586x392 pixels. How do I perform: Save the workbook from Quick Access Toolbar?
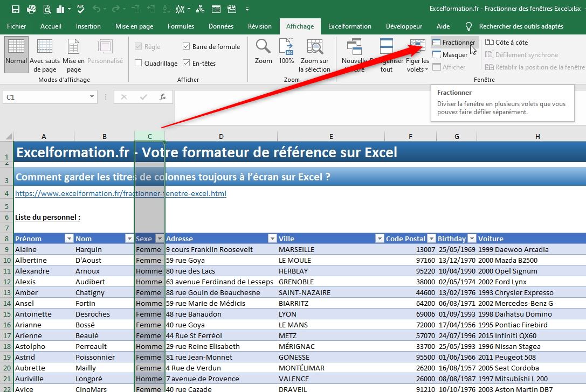(x=15, y=9)
